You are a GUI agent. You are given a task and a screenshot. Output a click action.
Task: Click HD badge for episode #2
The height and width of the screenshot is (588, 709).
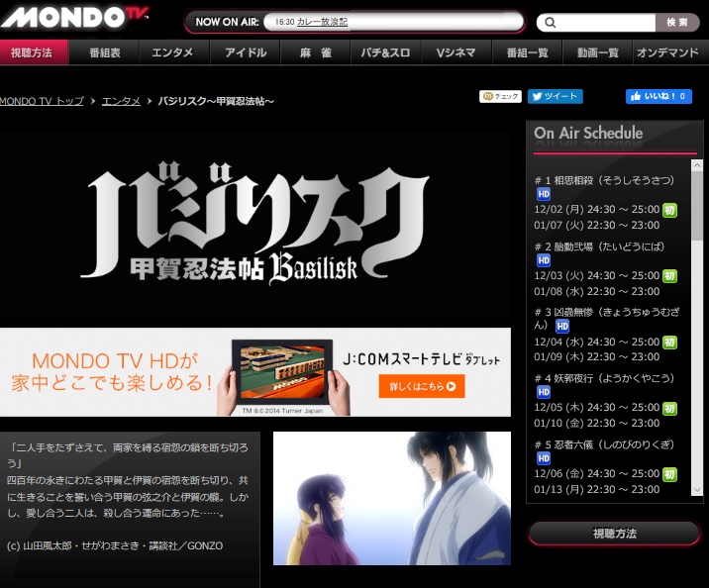(x=544, y=260)
